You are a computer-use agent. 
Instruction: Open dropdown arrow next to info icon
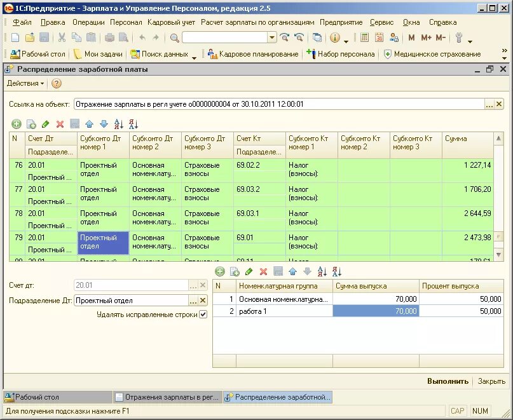346,41
